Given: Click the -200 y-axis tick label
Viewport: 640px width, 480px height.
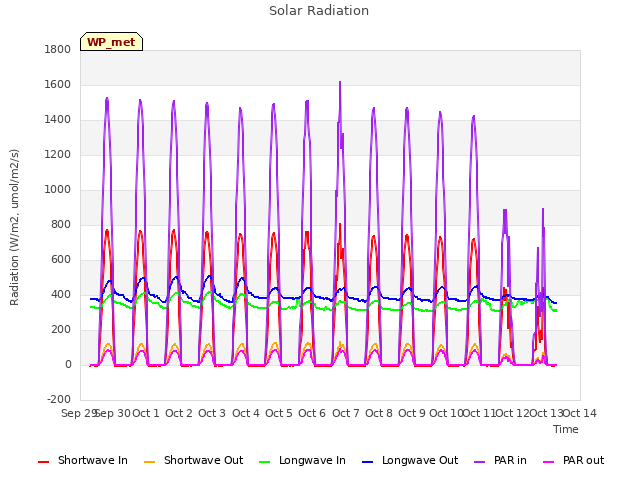Looking at the screenshot, I should (x=59, y=399).
